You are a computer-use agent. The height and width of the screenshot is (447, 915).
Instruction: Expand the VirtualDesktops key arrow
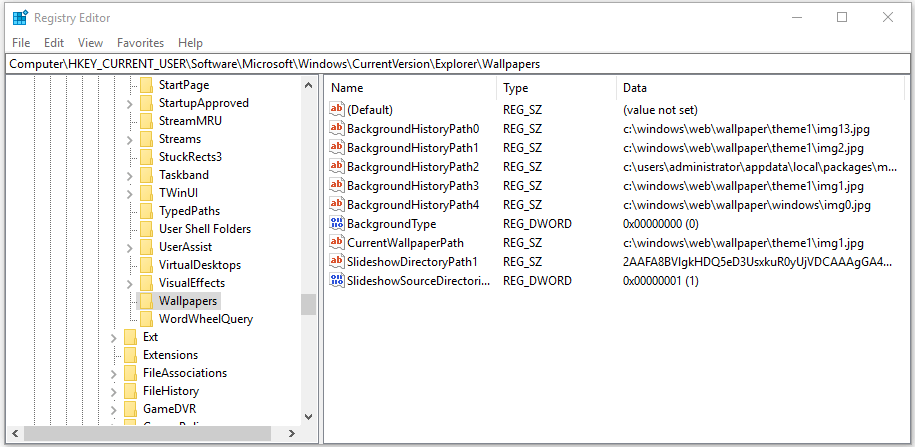click(x=130, y=265)
